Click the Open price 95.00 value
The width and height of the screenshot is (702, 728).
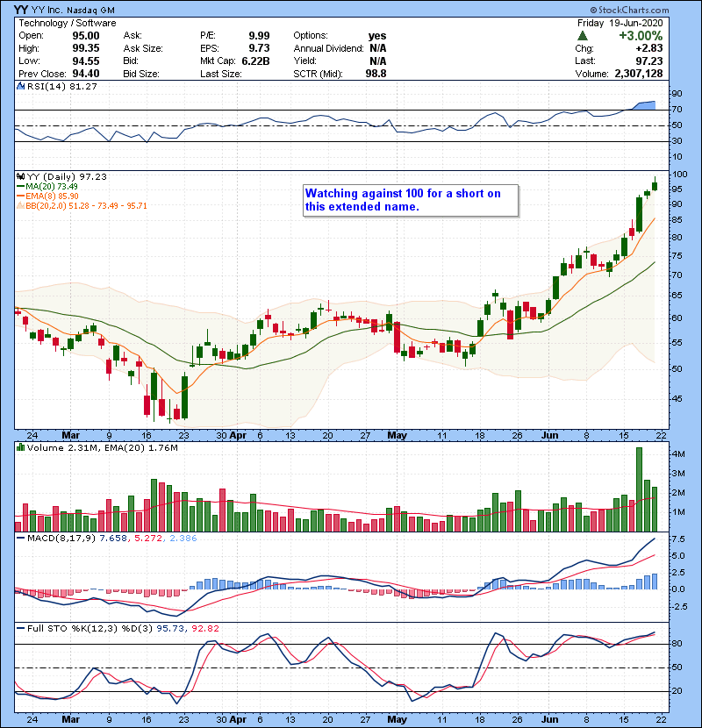(86, 36)
